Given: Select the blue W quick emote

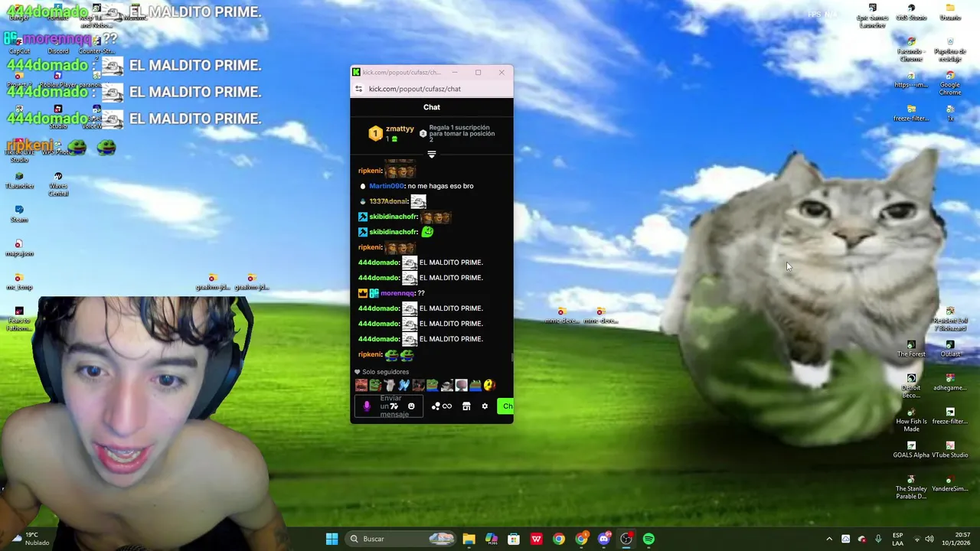Looking at the screenshot, I should (403, 385).
